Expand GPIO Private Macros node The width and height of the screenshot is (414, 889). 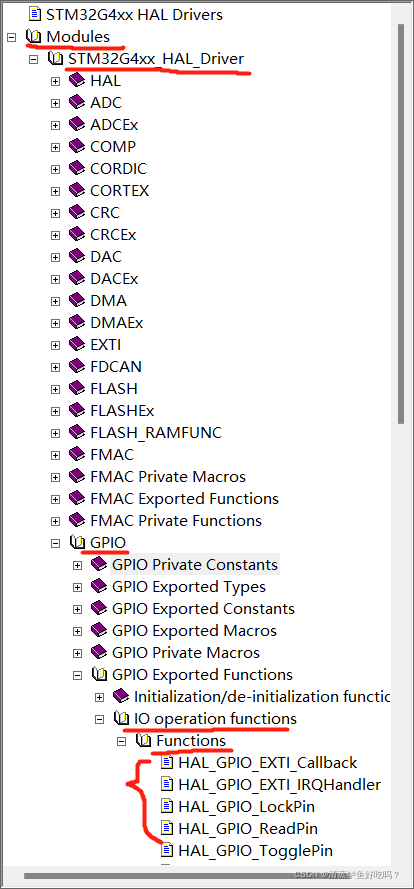tap(77, 653)
